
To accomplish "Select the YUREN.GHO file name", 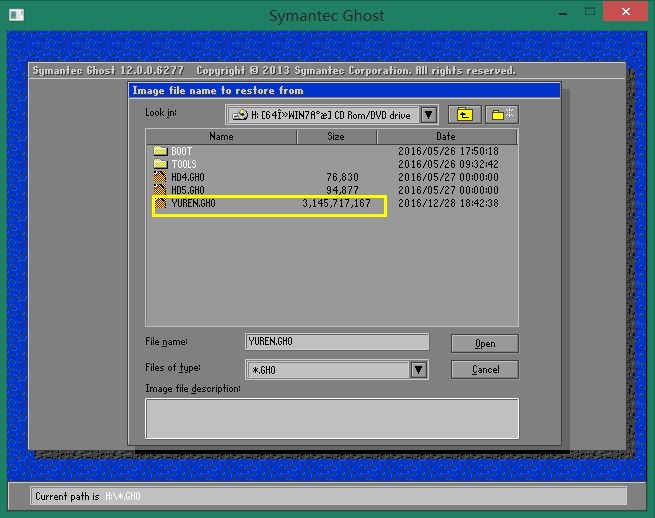I will pyautogui.click(x=193, y=203).
